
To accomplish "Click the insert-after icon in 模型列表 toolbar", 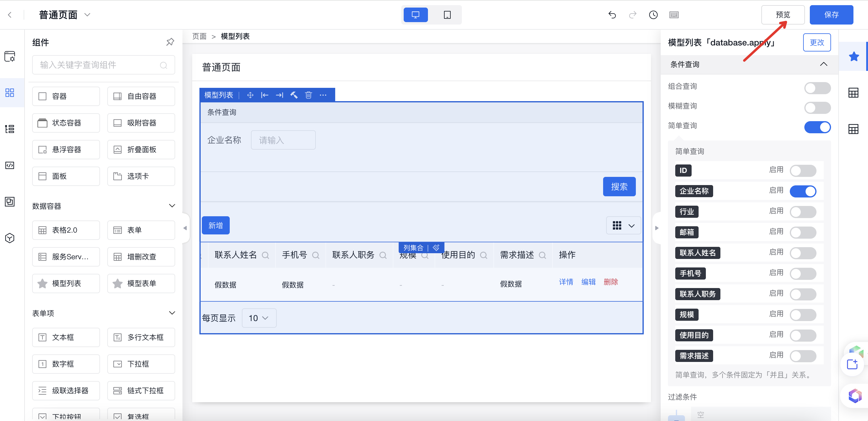I will coord(279,95).
